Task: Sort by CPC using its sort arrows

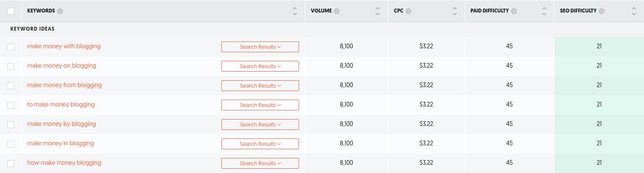Action: point(455,11)
